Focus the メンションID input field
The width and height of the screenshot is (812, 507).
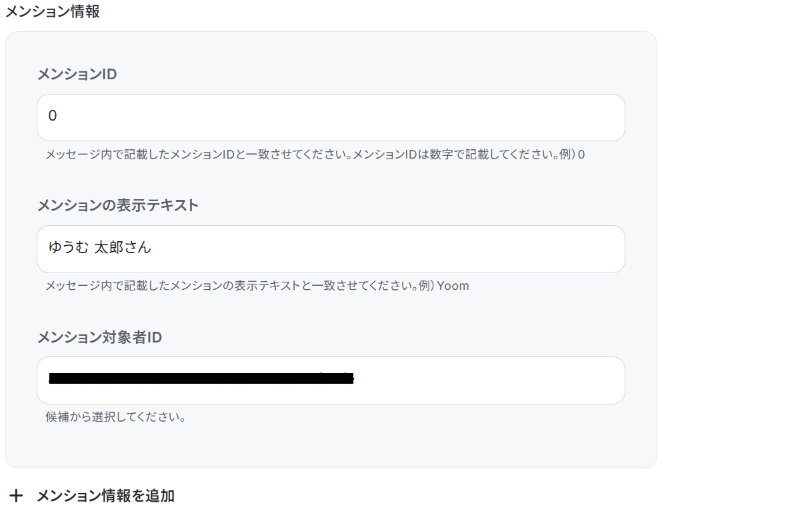click(x=330, y=117)
